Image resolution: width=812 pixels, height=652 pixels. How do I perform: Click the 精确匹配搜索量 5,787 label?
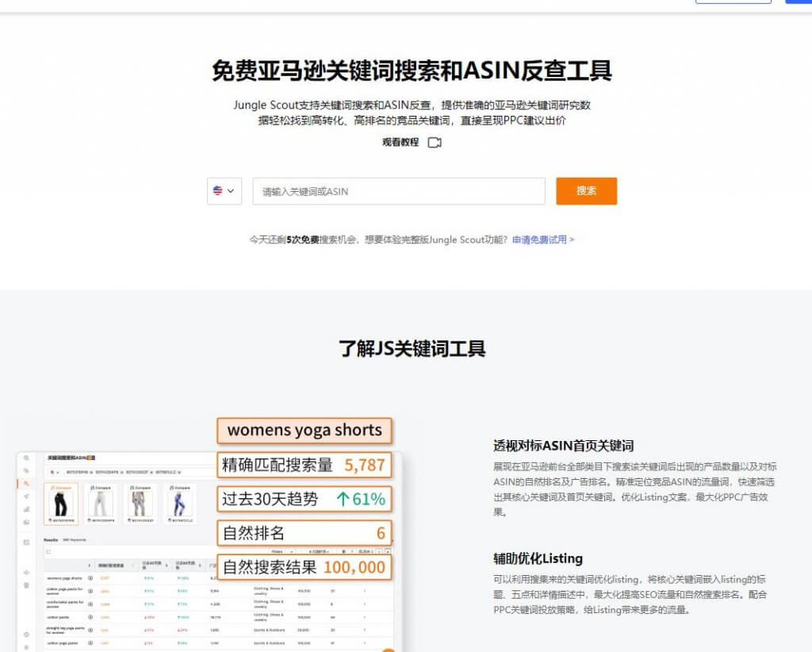pos(304,465)
